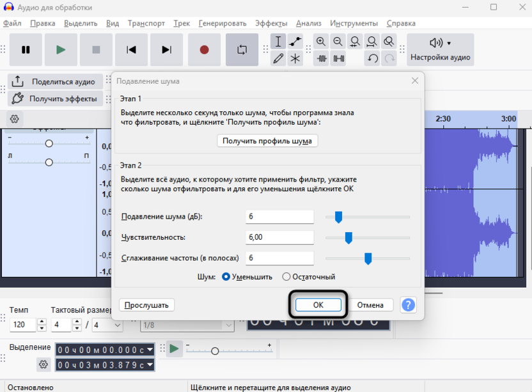Viewport: 532px width, 392px height.
Task: Select the Envelope tool
Action: click(294, 41)
